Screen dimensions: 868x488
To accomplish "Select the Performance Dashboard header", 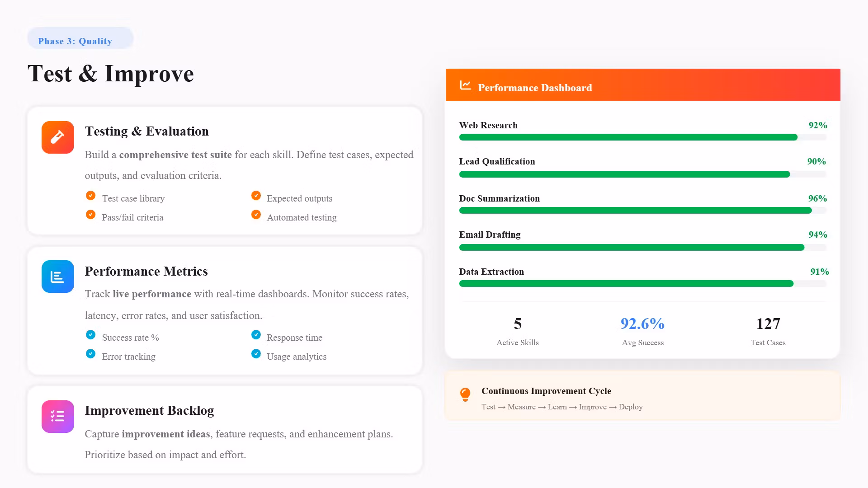I will tap(643, 85).
